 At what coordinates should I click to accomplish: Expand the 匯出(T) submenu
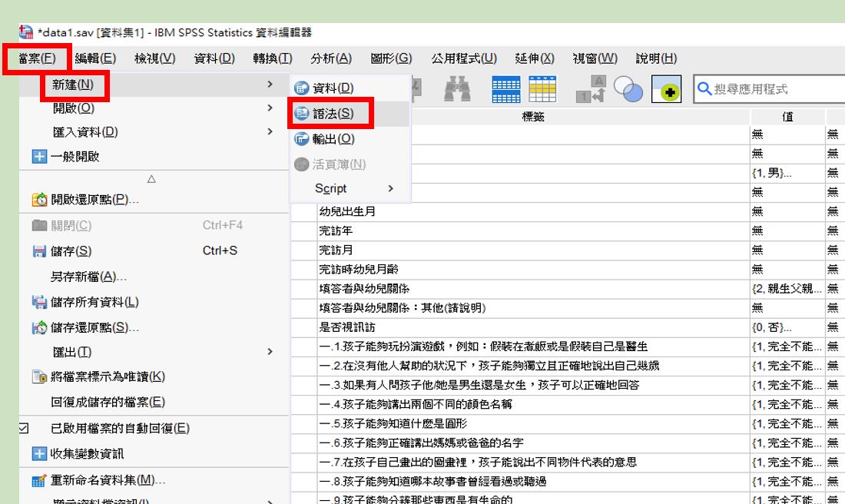coord(71,352)
